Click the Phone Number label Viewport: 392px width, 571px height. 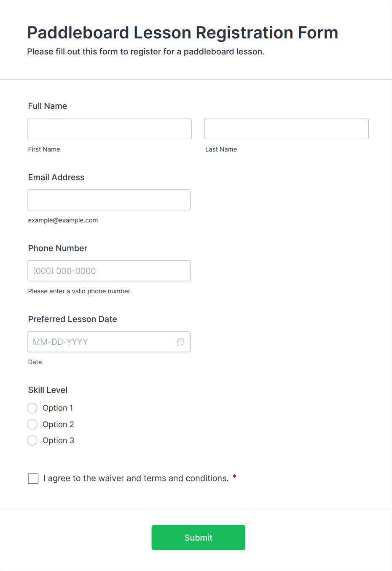[58, 248]
